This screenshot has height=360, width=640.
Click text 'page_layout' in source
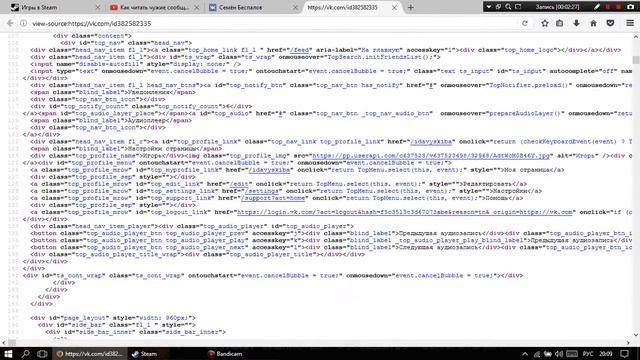click(84, 318)
